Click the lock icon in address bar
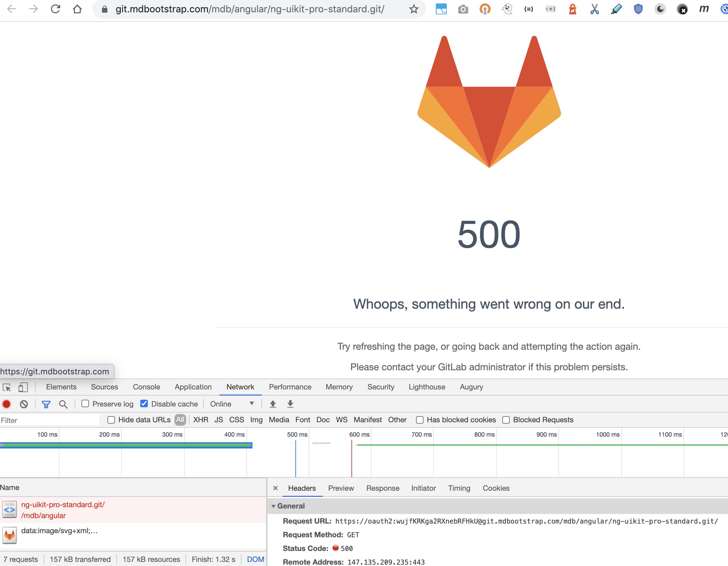The image size is (728, 566). coord(105,9)
